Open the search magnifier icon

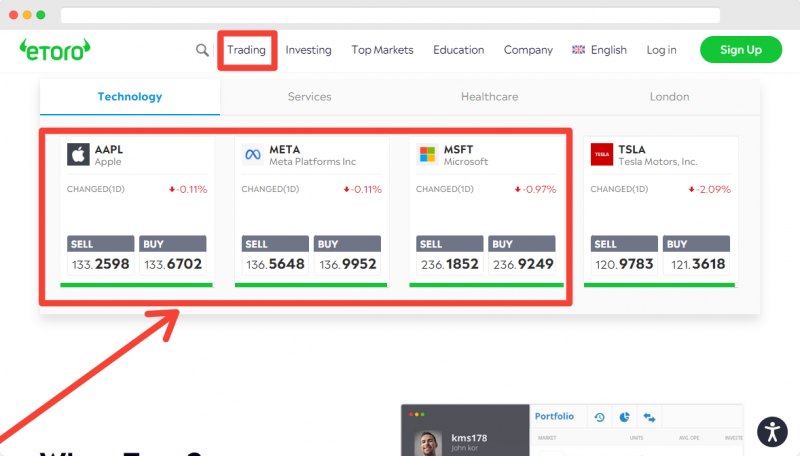point(203,50)
